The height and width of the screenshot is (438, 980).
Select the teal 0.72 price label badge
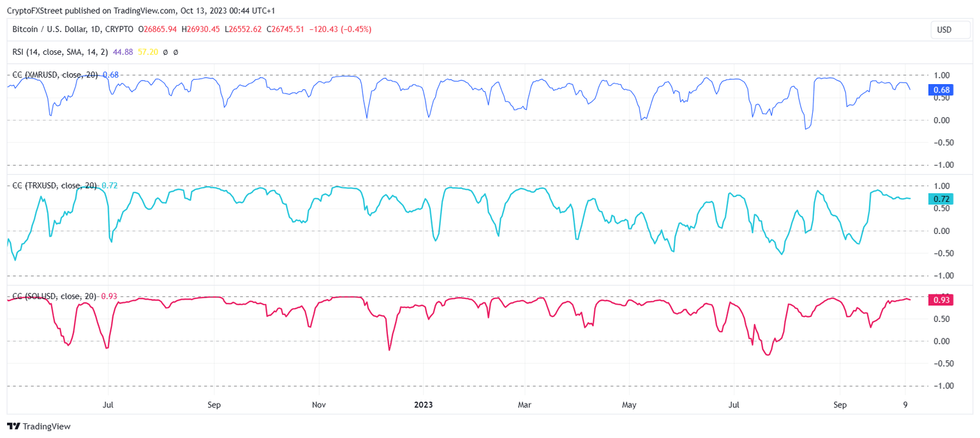940,199
